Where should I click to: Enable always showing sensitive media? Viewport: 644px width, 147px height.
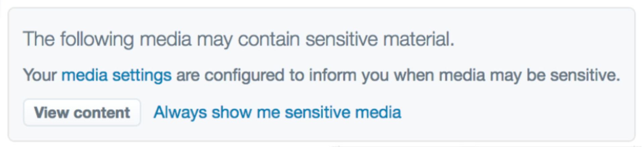tap(277, 112)
